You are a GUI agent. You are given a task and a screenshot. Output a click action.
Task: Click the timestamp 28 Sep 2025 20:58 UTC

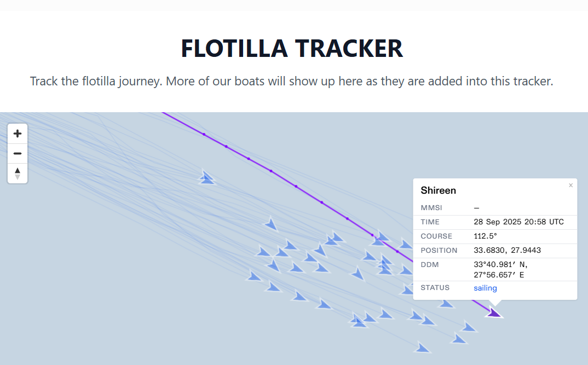(x=518, y=222)
